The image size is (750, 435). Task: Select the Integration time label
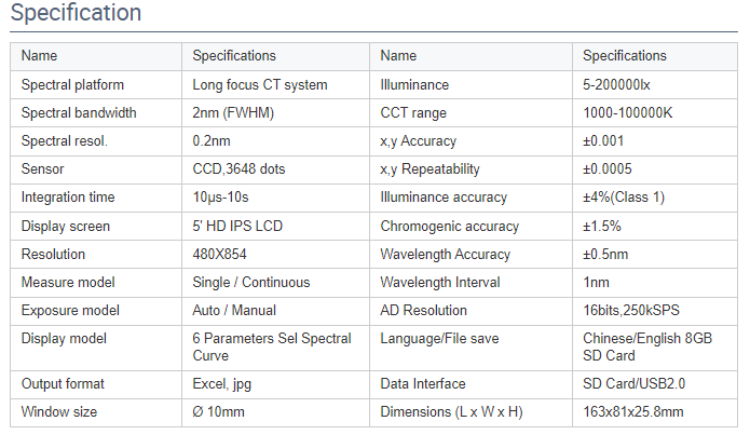68,197
